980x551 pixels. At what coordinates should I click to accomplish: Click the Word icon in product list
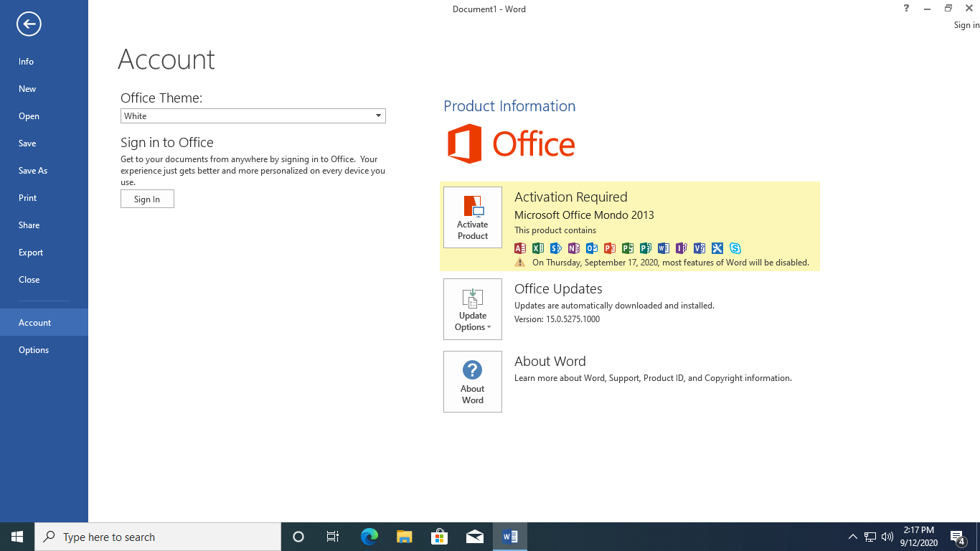[x=664, y=248]
